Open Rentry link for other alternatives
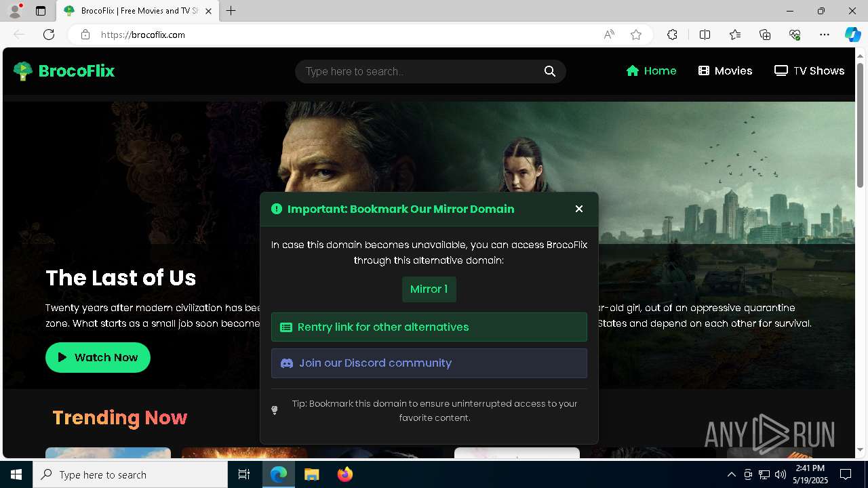The height and width of the screenshot is (488, 868). tap(429, 327)
